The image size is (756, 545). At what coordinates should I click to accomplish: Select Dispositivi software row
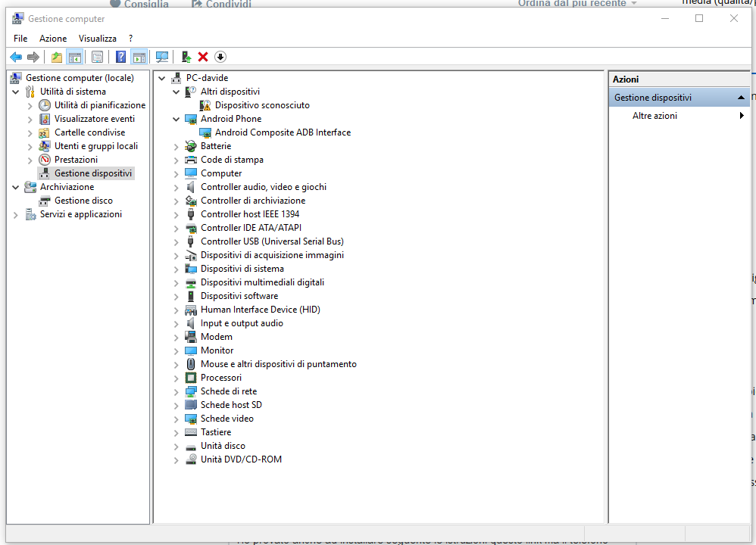[x=239, y=296]
